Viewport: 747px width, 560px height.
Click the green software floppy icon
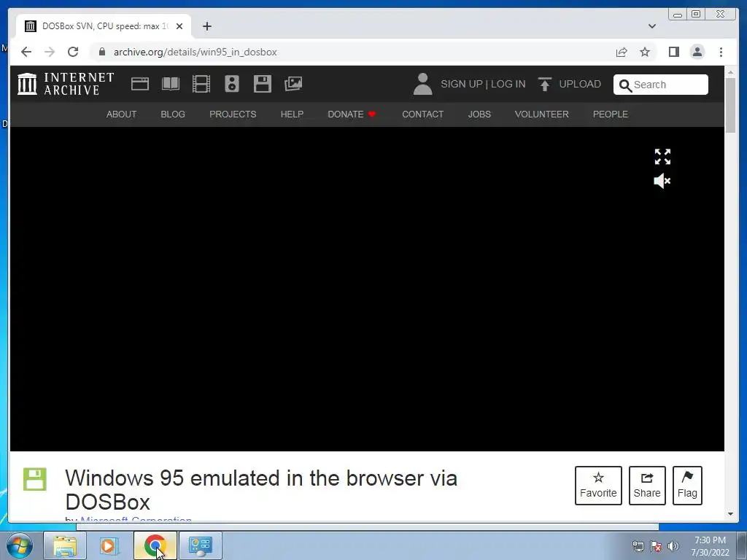pos(35,479)
